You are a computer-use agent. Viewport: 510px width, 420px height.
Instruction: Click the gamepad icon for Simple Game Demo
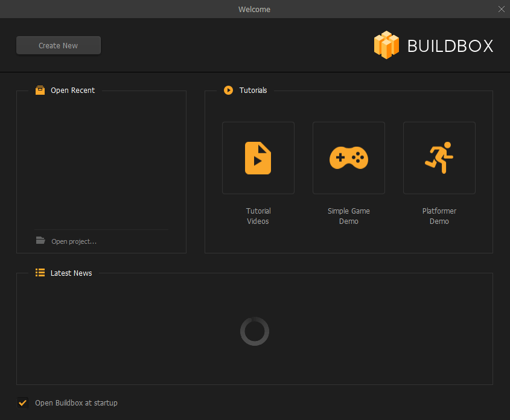(349, 158)
